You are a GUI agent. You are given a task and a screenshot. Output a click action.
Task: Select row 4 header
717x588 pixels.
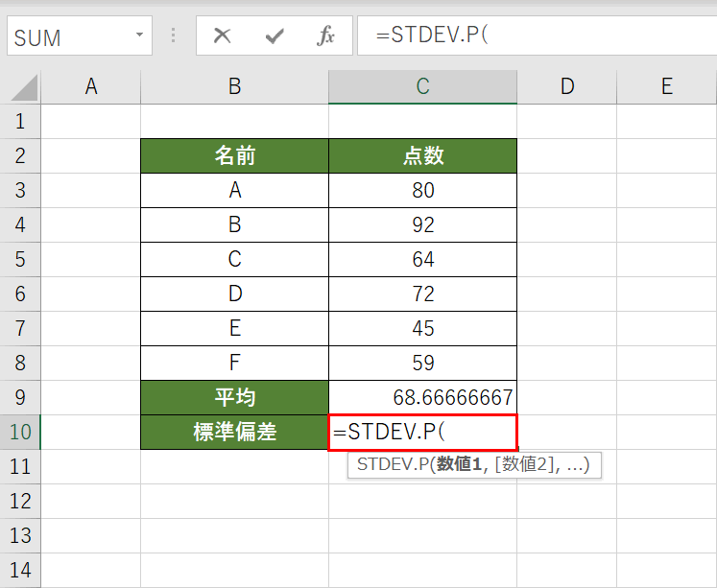coord(20,225)
